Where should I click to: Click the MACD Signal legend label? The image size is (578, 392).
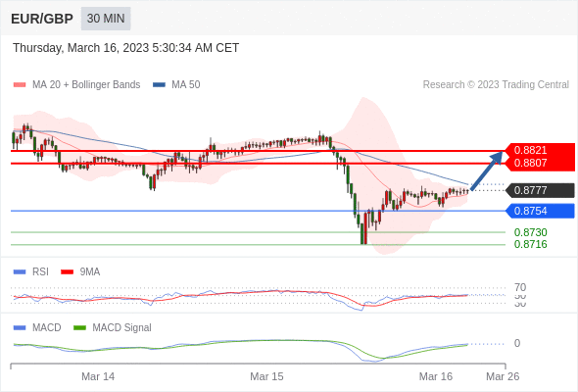[x=122, y=328]
